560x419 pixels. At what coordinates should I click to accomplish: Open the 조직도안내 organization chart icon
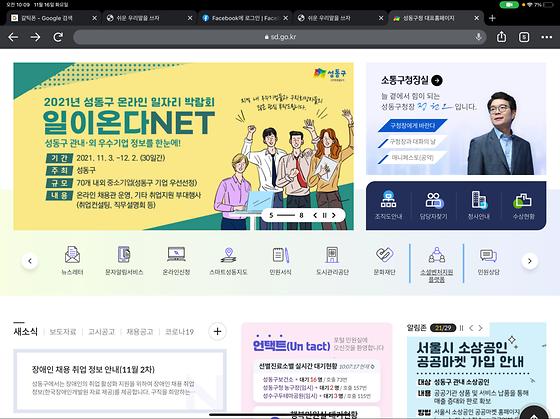tap(388, 205)
